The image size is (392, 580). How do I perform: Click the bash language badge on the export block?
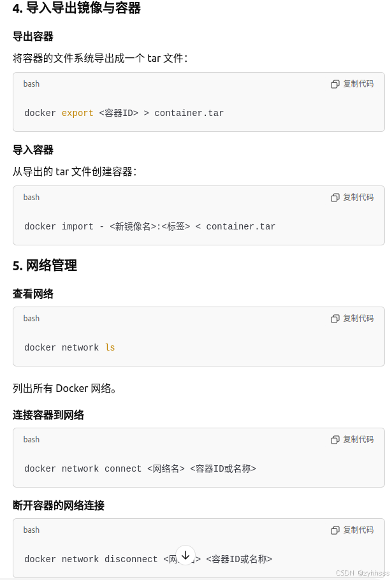tap(31, 83)
